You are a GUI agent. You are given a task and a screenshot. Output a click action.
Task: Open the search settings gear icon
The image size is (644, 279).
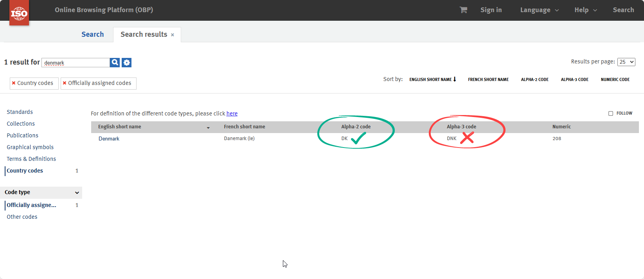(126, 62)
